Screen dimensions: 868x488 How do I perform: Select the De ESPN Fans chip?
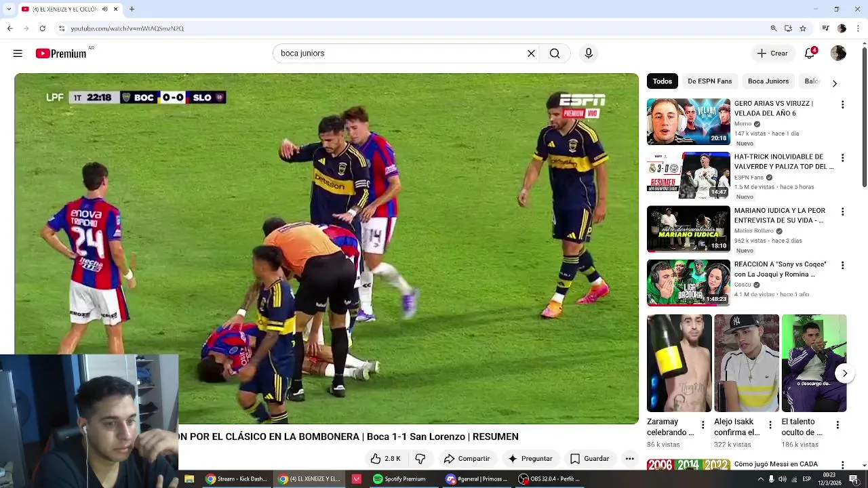[x=709, y=81]
